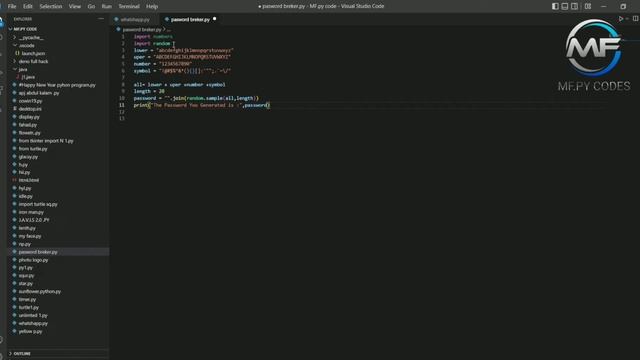Collapse the MF.PY CODE root folder

pyautogui.click(x=25, y=29)
